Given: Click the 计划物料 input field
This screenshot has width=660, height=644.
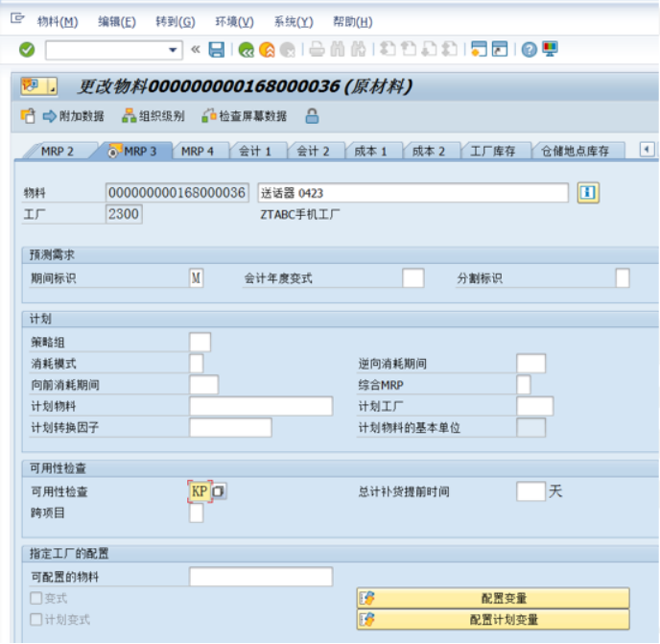Looking at the screenshot, I should coord(261,406).
